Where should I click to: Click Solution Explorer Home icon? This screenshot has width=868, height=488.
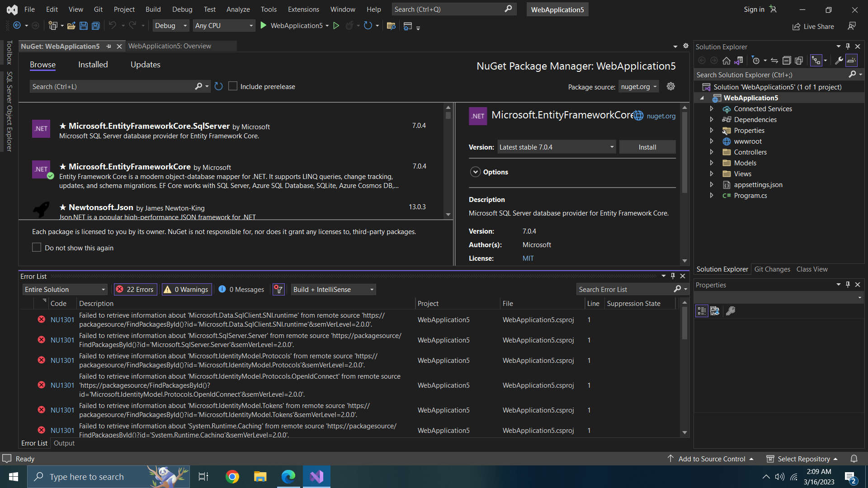(726, 61)
